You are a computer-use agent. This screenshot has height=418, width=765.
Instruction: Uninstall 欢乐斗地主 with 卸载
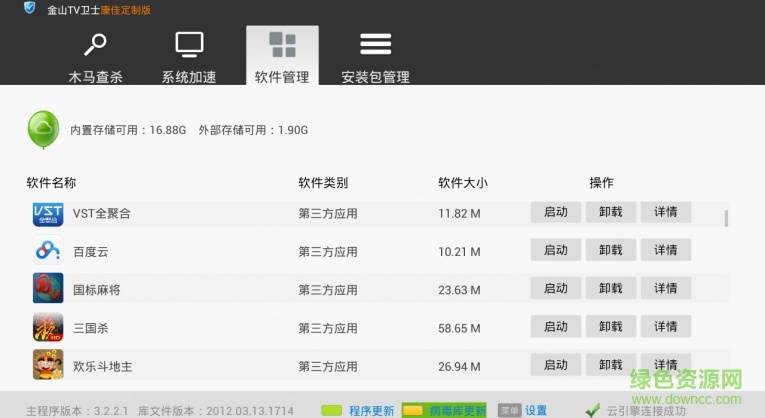611,364
